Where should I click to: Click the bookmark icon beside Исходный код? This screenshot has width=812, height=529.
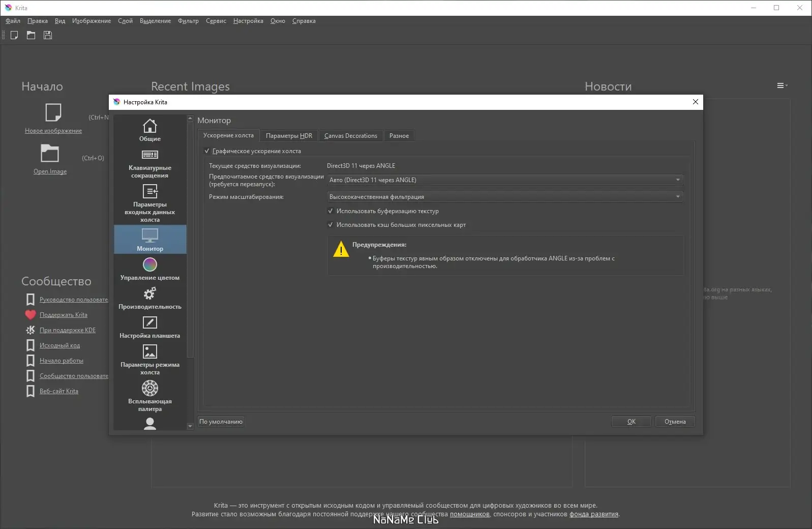pyautogui.click(x=31, y=345)
